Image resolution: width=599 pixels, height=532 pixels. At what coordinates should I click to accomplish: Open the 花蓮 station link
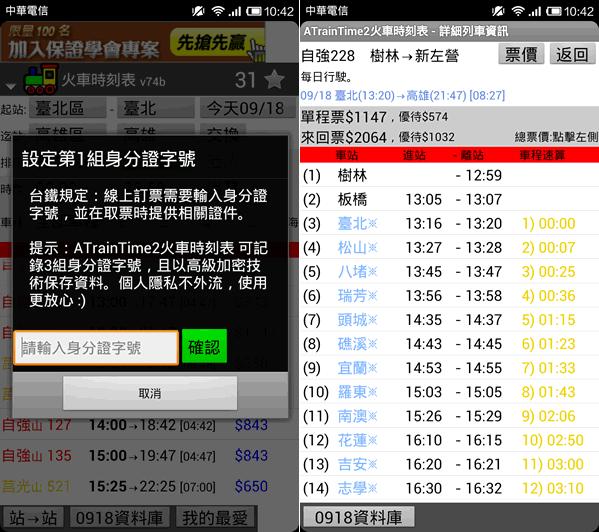(357, 440)
